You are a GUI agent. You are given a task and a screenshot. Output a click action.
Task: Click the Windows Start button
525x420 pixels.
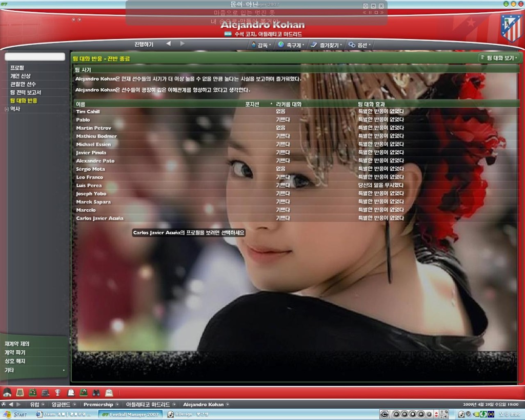[15, 414]
